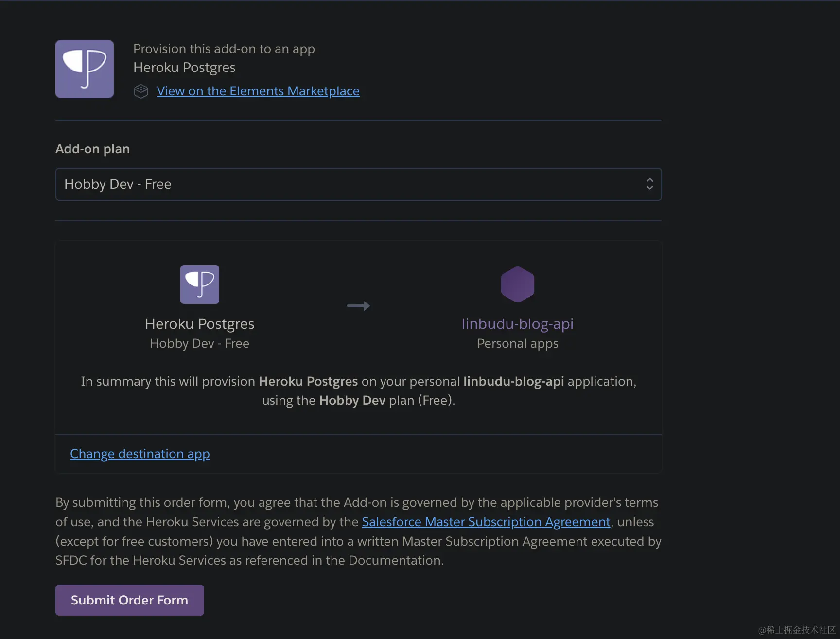Click the Provision this add-on heading text
Screen dimensions: 840x639
pos(224,49)
